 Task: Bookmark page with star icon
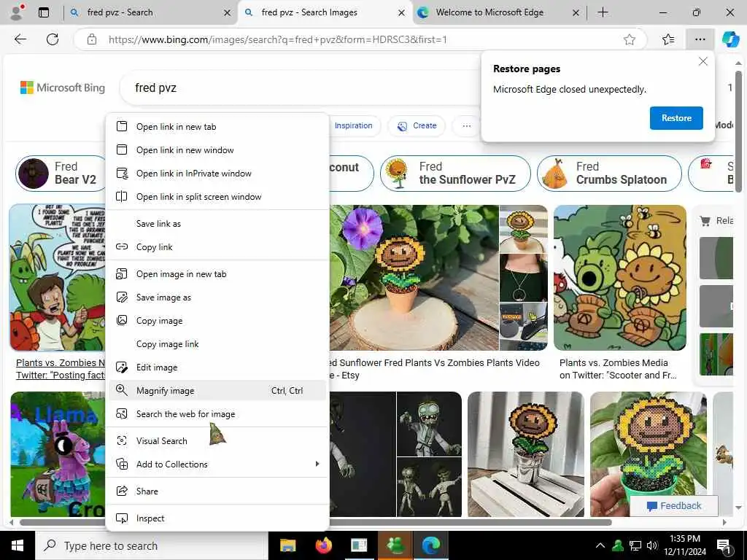tap(630, 39)
